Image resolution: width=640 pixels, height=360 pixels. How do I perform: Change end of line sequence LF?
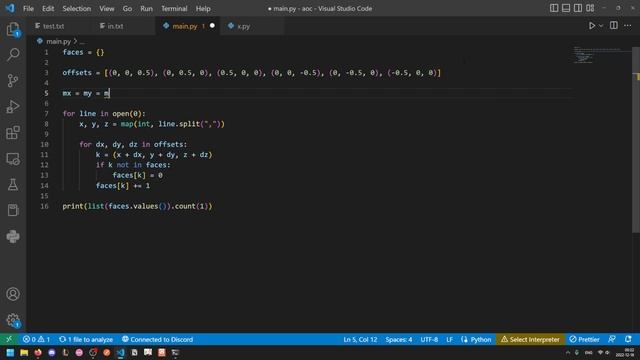pos(449,339)
